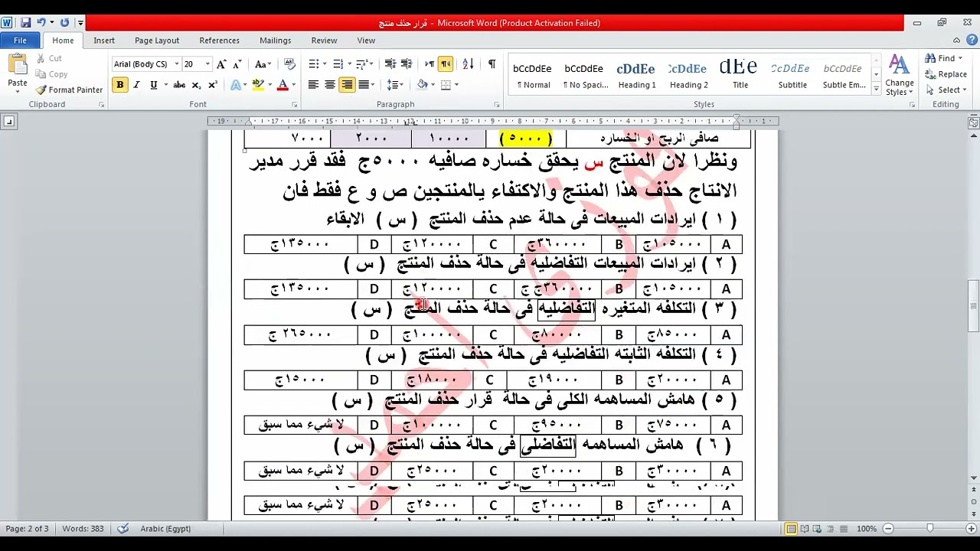
Task: Open the Find dropdown arrow
Action: pos(961,58)
